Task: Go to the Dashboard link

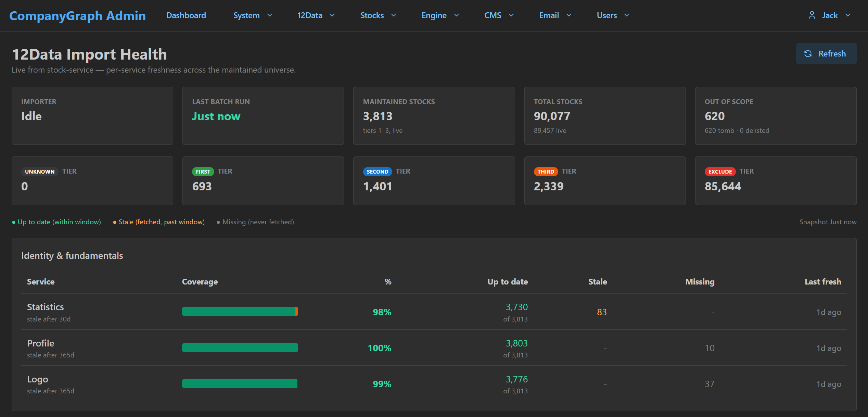Action: (x=186, y=15)
